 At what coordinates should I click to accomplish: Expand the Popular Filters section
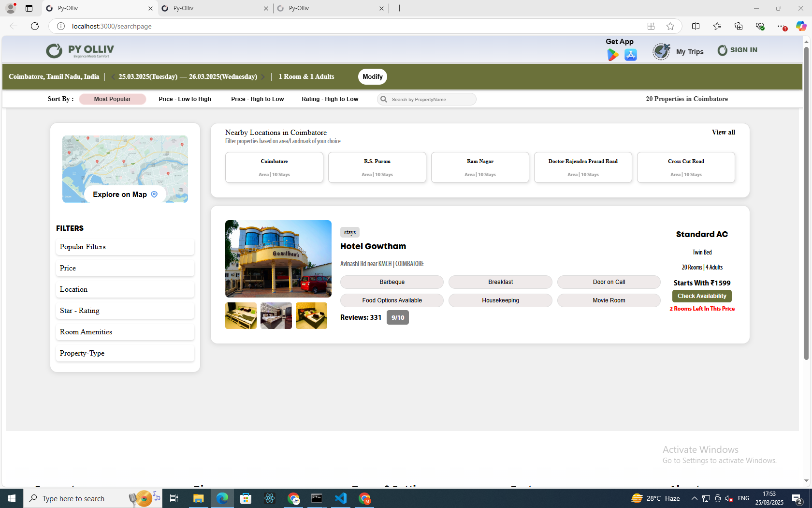125,247
